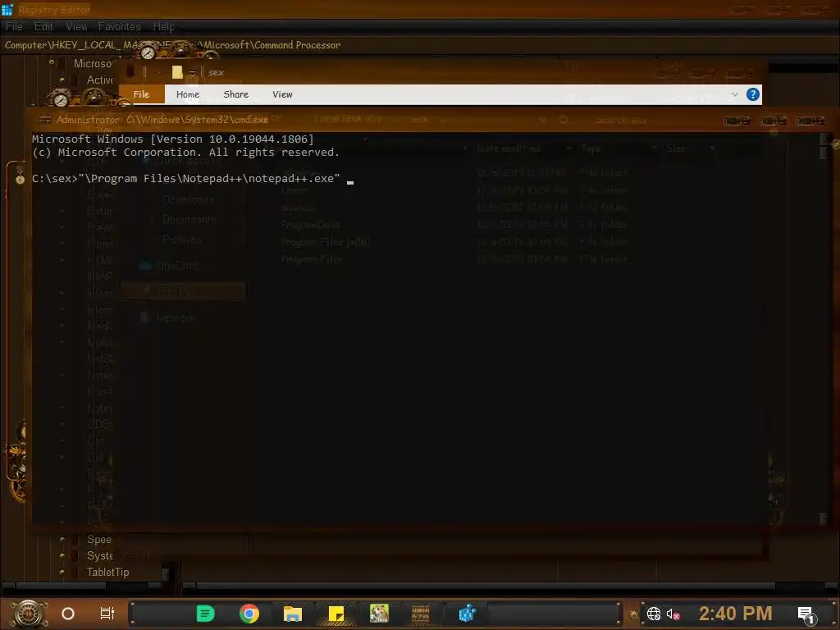
Task: Click the 2:40 PM taskbar clock
Action: 735,614
